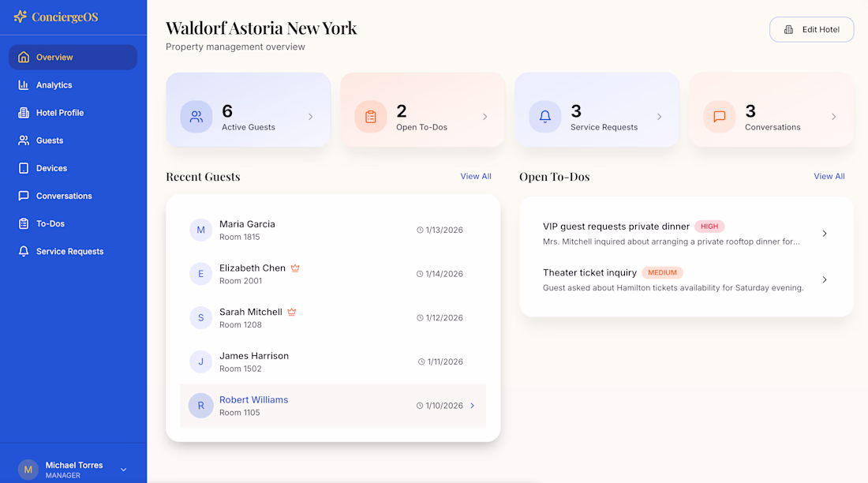Click the Conversations chat bubble icon
The image size is (868, 483).
(x=720, y=117)
